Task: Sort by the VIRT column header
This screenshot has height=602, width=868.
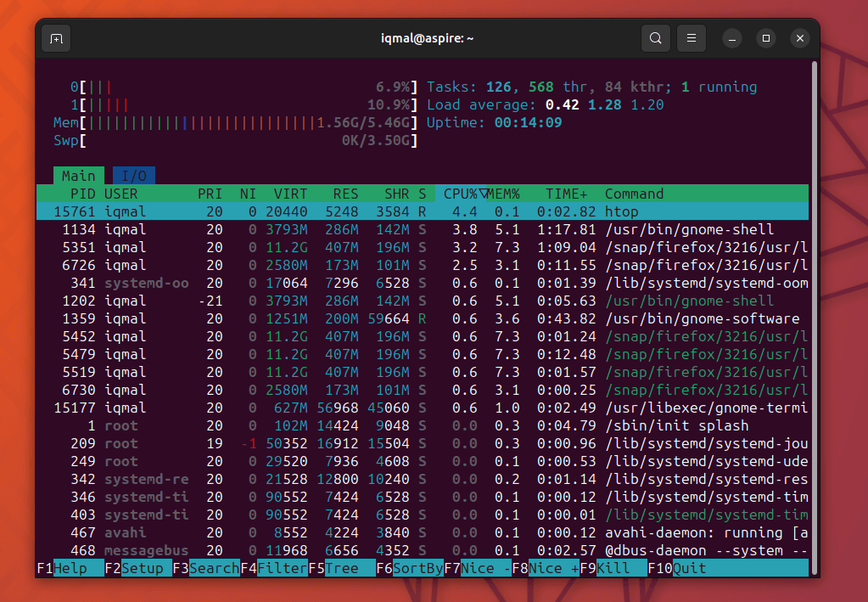Action: click(291, 194)
